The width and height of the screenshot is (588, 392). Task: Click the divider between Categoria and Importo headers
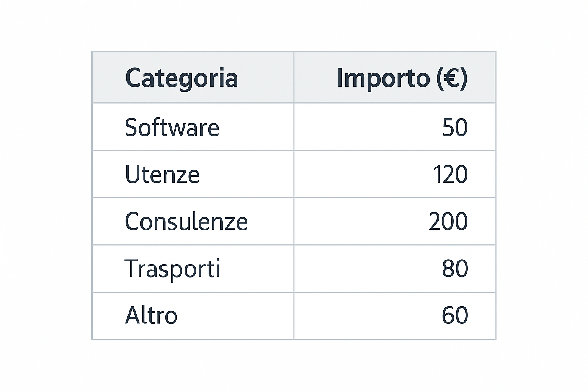coord(294,77)
